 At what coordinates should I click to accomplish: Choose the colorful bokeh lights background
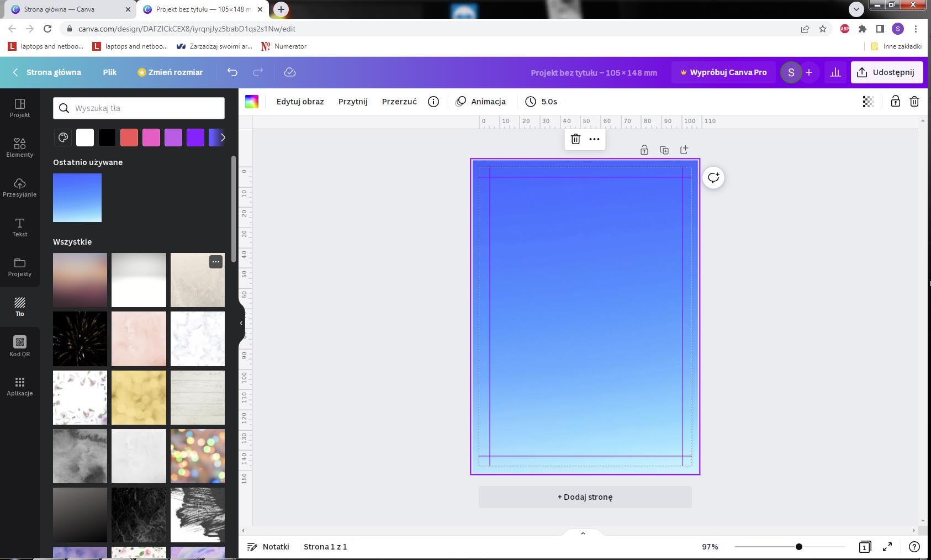tap(198, 456)
